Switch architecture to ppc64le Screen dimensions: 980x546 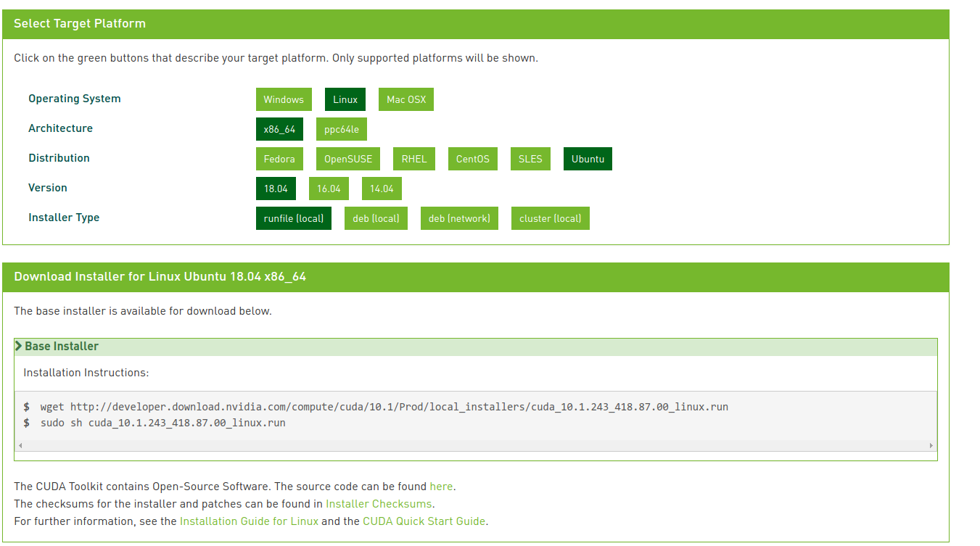pyautogui.click(x=342, y=129)
